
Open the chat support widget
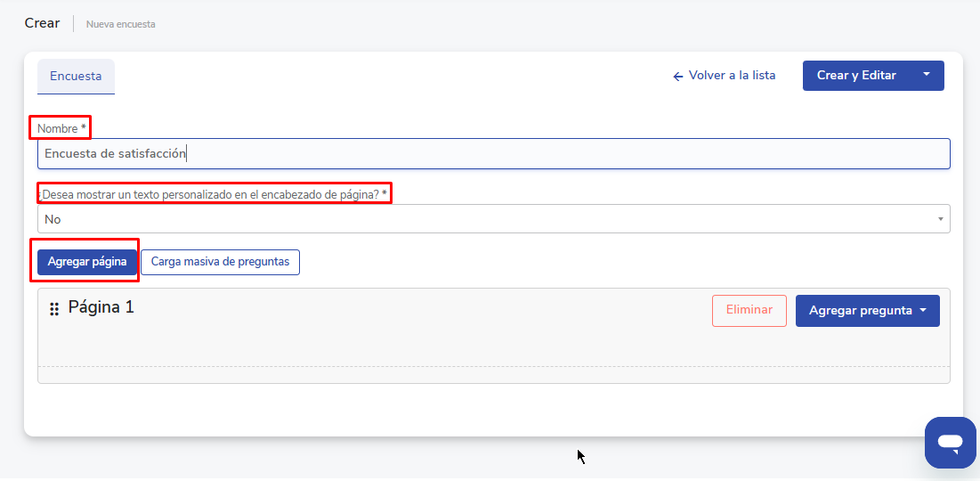pos(950,442)
